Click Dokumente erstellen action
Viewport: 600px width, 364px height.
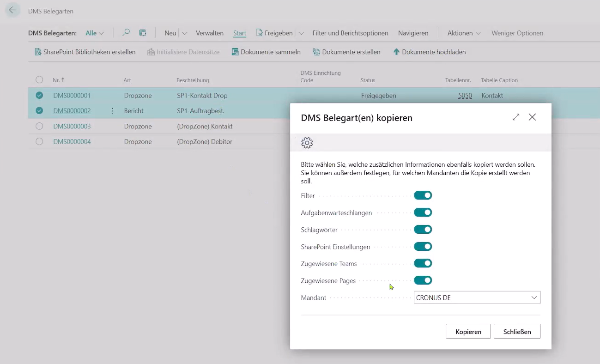[x=346, y=52]
